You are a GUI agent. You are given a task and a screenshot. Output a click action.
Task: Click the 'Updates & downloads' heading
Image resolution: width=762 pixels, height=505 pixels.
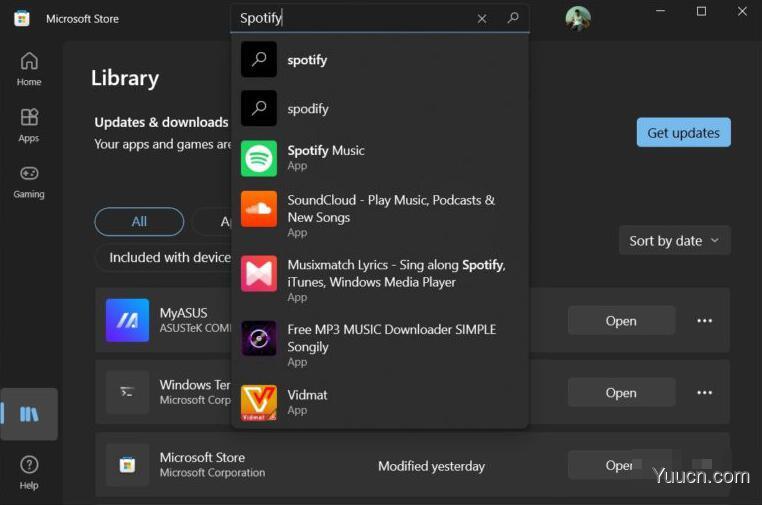[161, 122]
